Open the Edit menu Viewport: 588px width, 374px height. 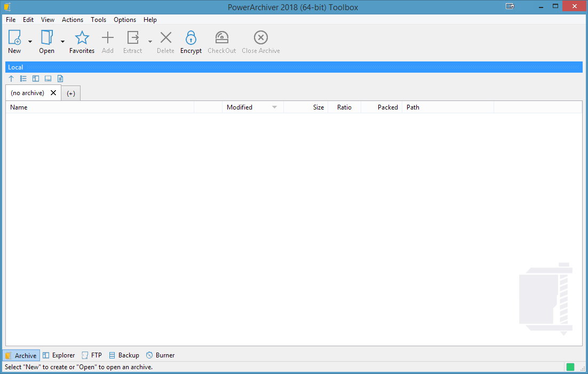tap(28, 20)
